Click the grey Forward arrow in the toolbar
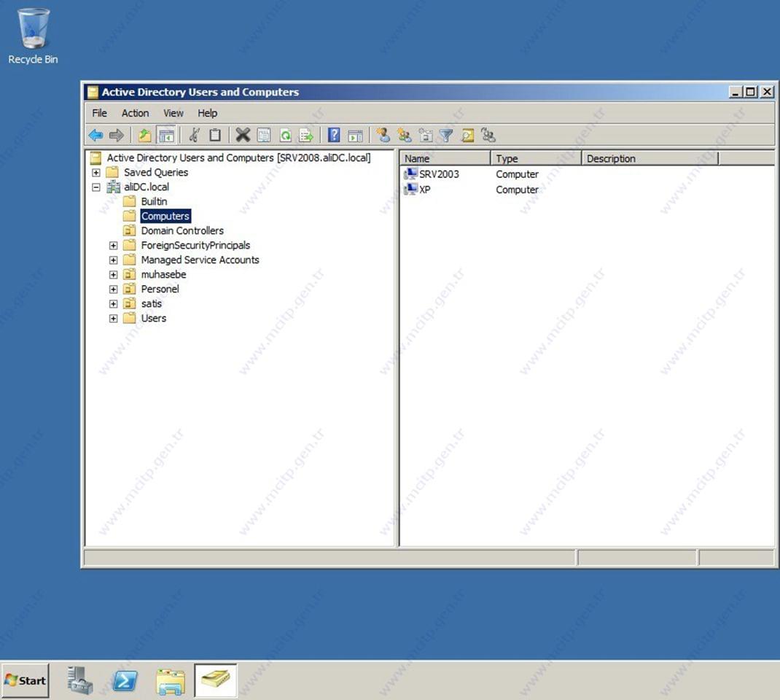Image resolution: width=780 pixels, height=700 pixels. 117,136
